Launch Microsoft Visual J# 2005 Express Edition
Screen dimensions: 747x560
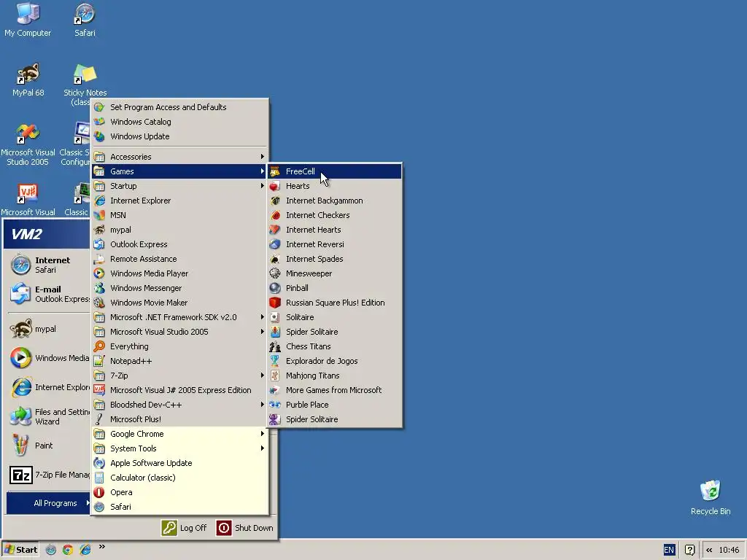[x=180, y=390]
